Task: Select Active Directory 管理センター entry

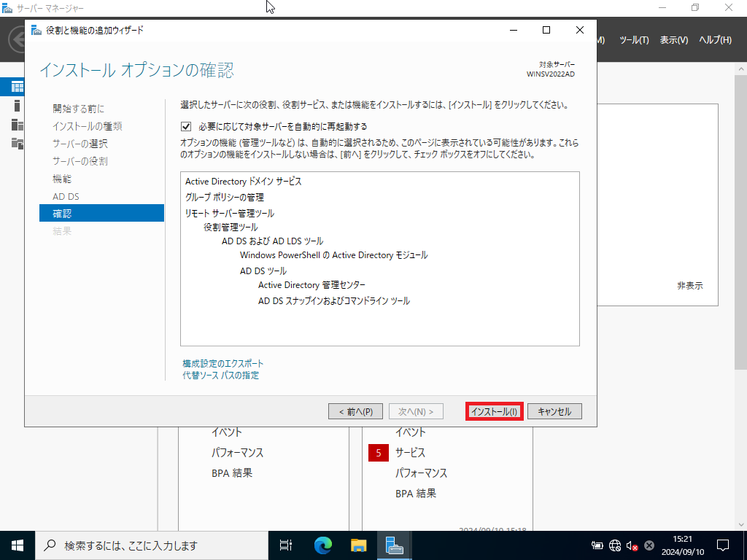Action: click(311, 285)
